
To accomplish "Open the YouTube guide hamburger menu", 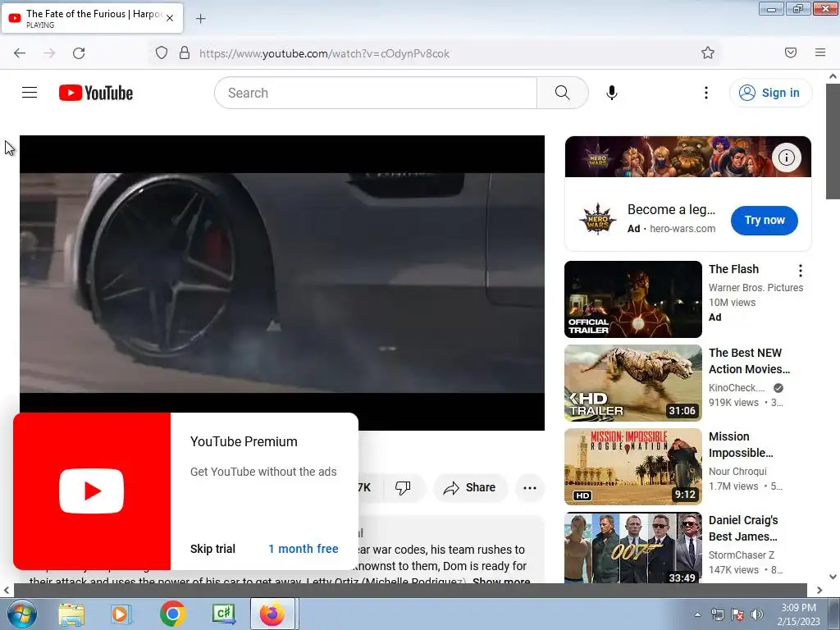I will pyautogui.click(x=30, y=93).
